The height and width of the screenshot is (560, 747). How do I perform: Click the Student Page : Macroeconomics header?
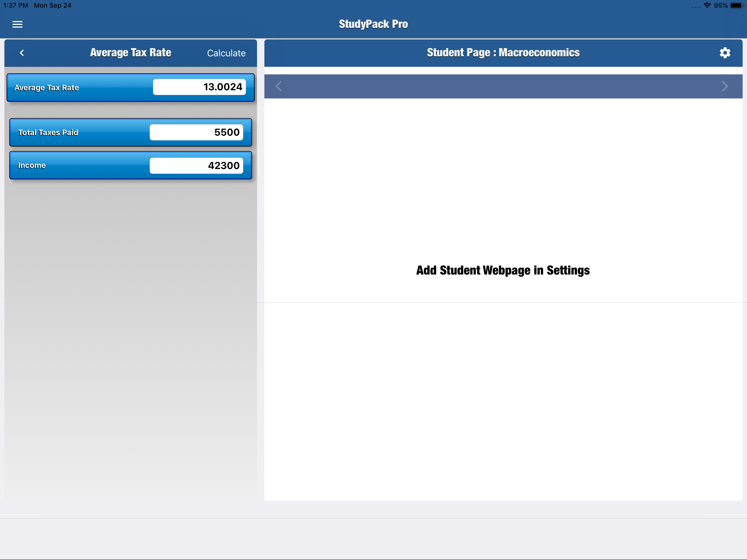click(x=503, y=53)
